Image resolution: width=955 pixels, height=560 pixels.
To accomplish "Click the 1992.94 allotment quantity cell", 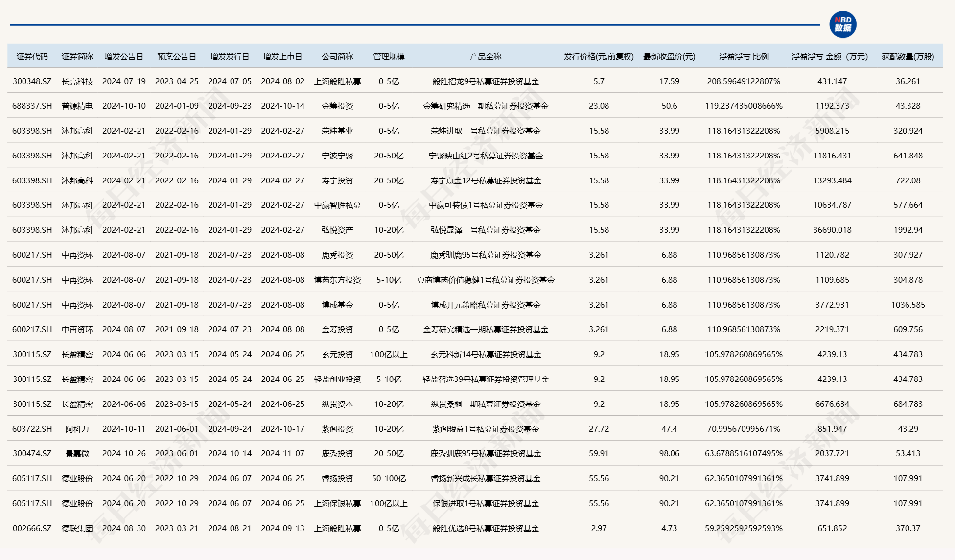I will [x=908, y=230].
